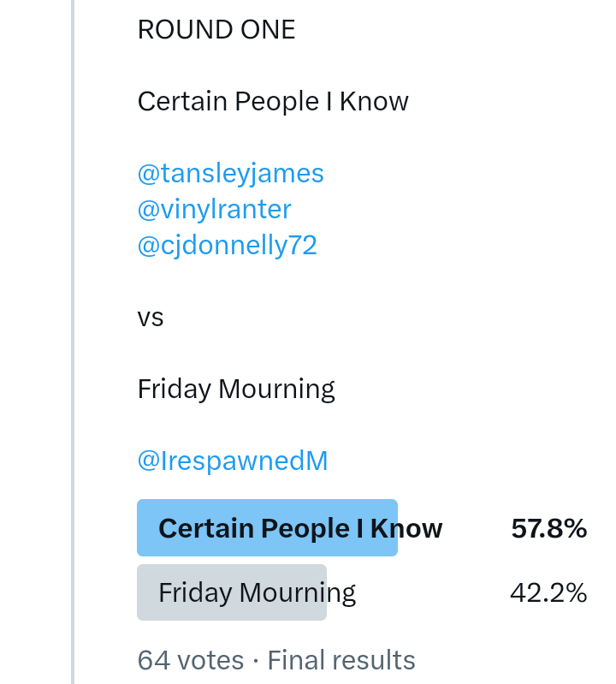Image resolution: width=616 pixels, height=684 pixels.
Task: Click the dot separator before 'Final results'
Action: coord(255,661)
